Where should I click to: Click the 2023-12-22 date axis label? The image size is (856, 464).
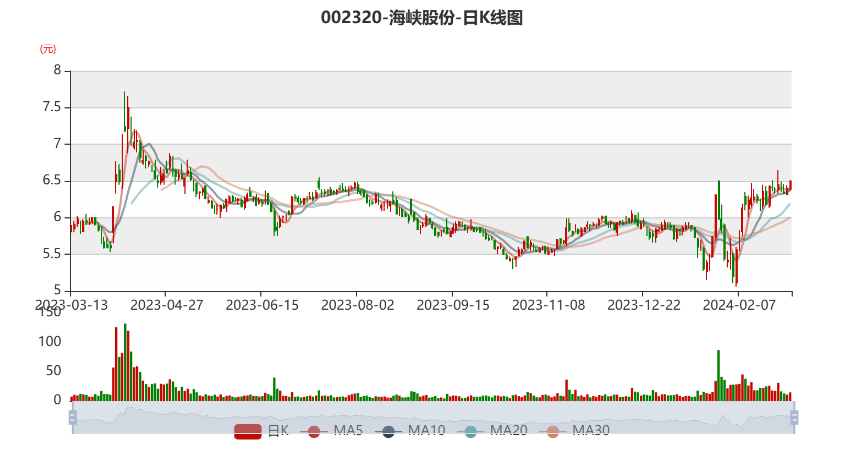pyautogui.click(x=644, y=305)
